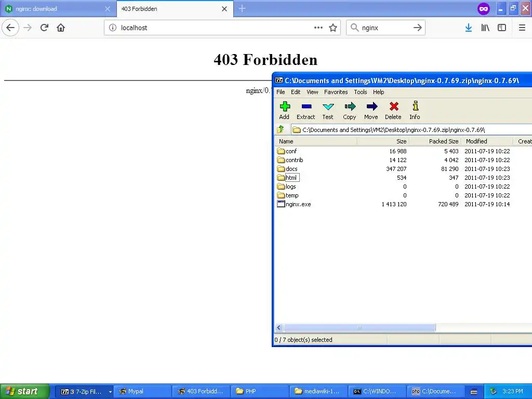Select the nginx.exe file
The width and height of the screenshot is (532, 399).
click(x=294, y=204)
